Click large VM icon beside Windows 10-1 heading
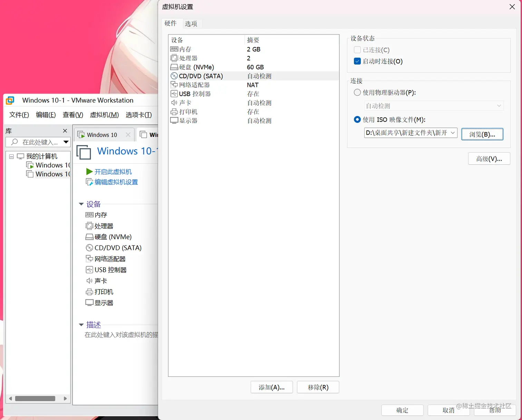The width and height of the screenshot is (522, 420). point(84,152)
